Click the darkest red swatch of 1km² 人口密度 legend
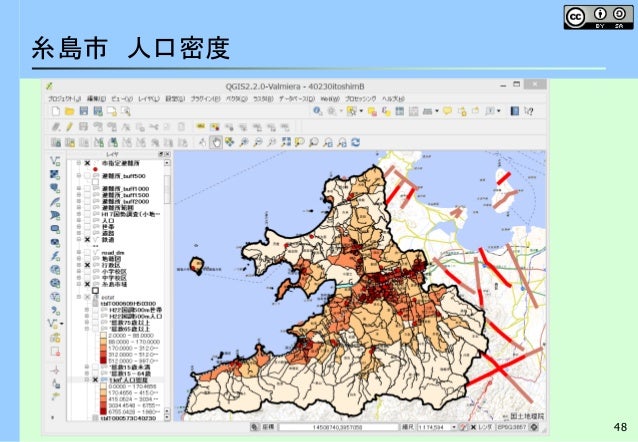Viewport: 638px width, 442px height. click(x=103, y=412)
